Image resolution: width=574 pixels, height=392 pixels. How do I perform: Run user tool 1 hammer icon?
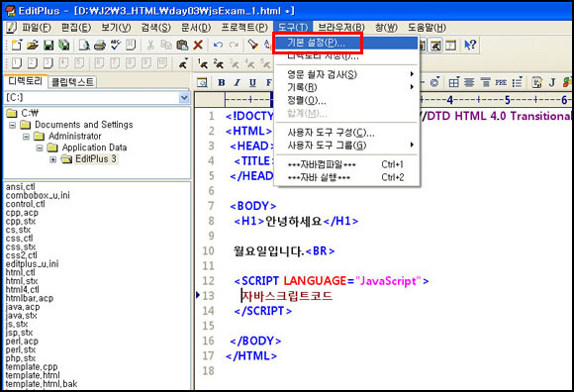coord(203,63)
